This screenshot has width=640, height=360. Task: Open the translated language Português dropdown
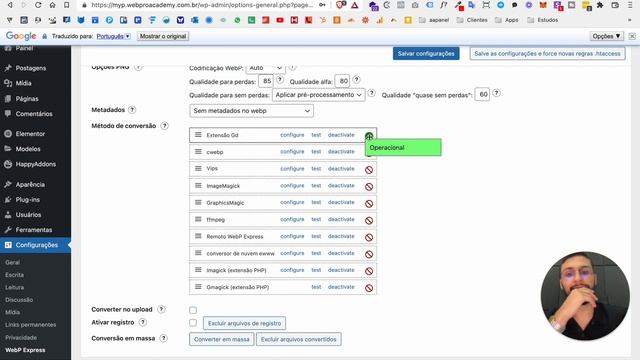coord(113,36)
